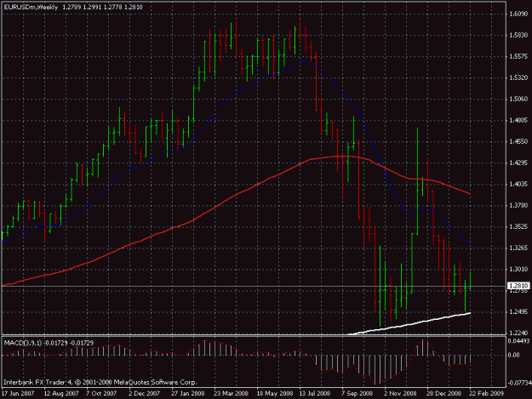Image resolution: width=532 pixels, height=399 pixels.
Task: Click the 0.04493 MACD scale value
Action: coord(519,340)
